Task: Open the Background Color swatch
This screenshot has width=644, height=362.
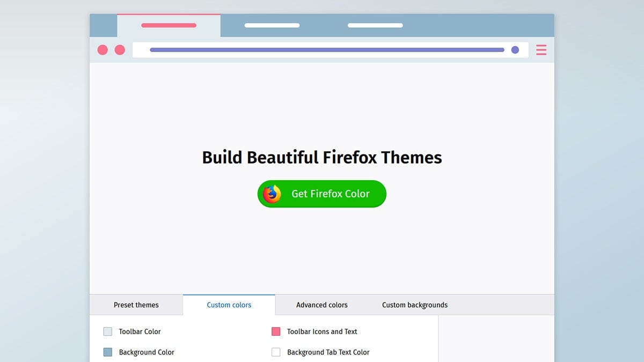Action: pos(107,352)
